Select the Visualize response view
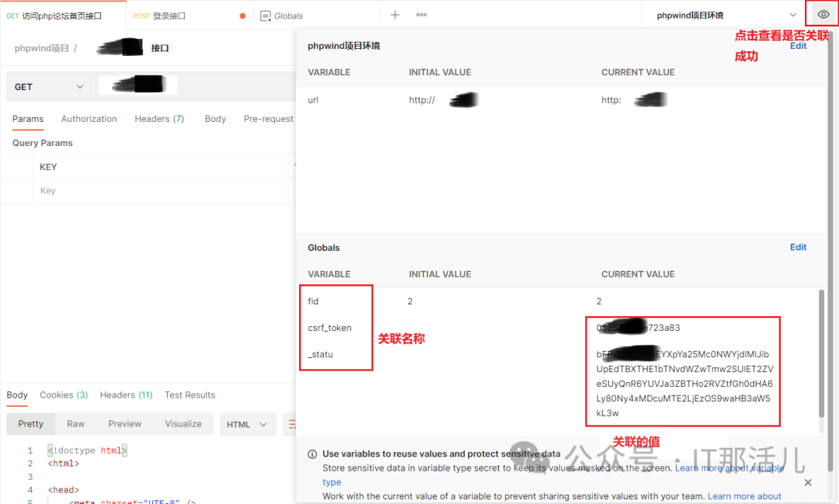 [183, 424]
